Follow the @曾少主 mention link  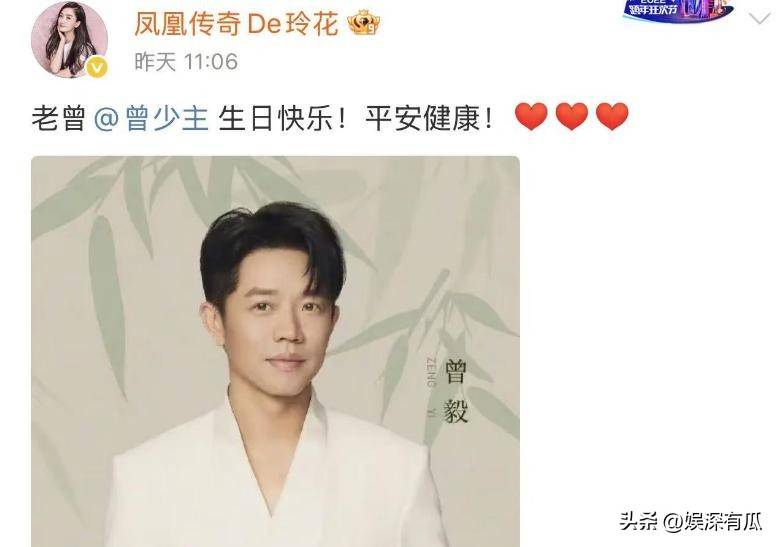coord(151,119)
